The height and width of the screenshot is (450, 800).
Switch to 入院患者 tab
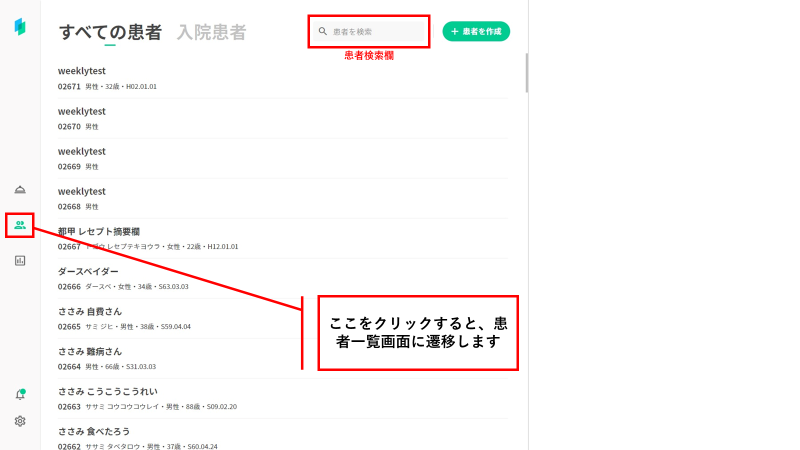point(211,32)
